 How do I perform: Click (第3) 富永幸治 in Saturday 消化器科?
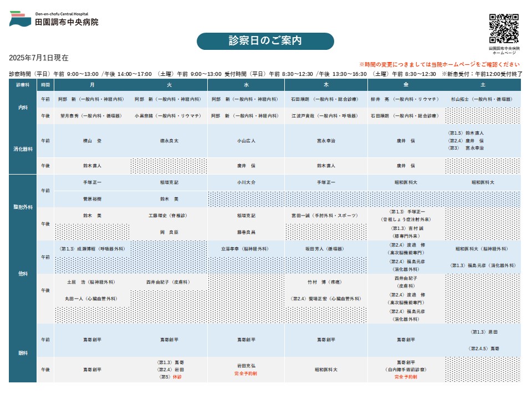[466, 149]
